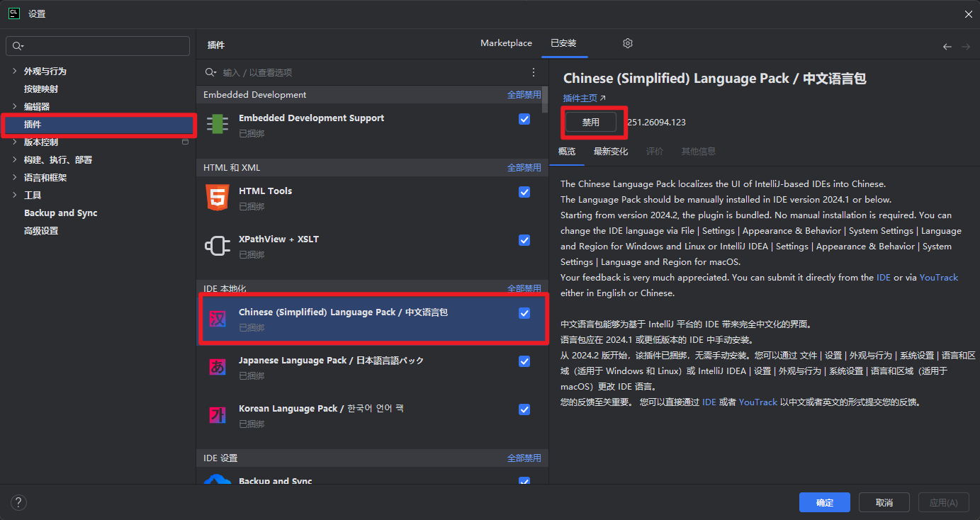Click the Korean Language Pack plugin icon

coord(218,415)
